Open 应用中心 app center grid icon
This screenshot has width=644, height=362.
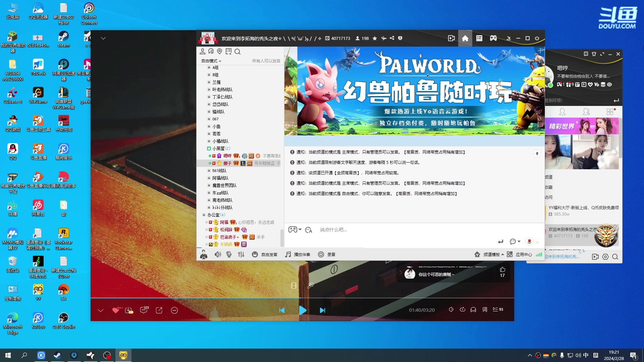click(509, 254)
